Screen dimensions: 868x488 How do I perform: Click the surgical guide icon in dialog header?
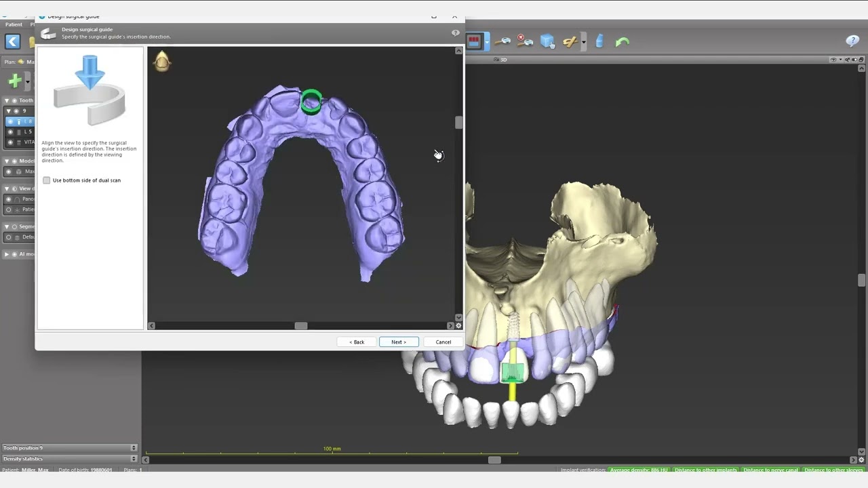click(x=49, y=33)
